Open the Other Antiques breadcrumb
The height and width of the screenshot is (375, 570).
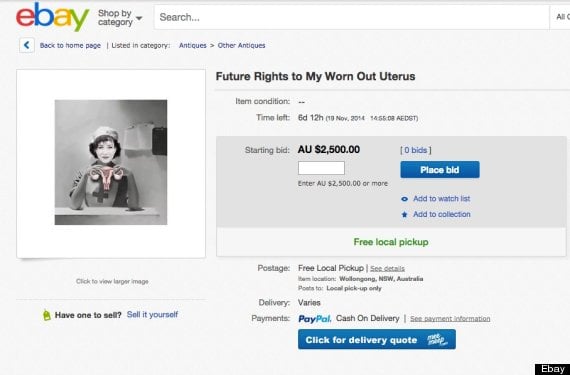(x=241, y=45)
